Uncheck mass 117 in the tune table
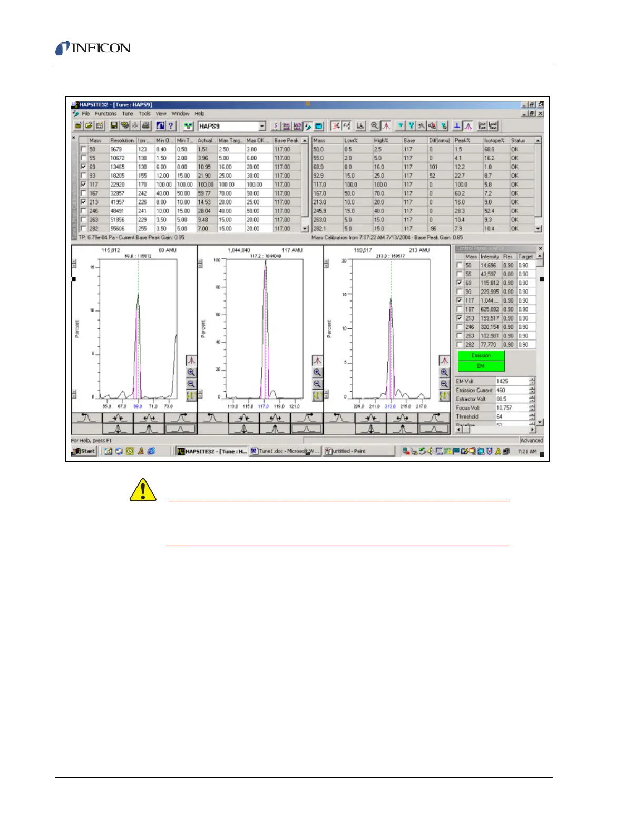The width and height of the screenshot is (644, 835). [x=83, y=185]
